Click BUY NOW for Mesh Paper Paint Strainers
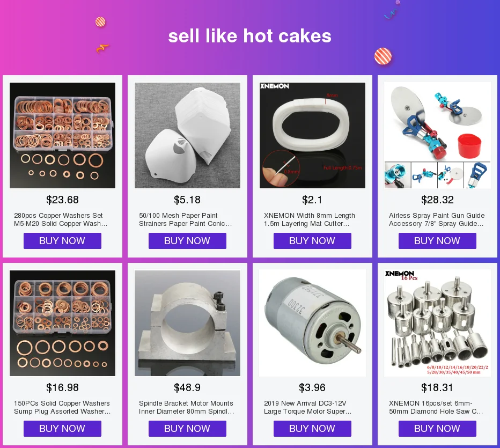The width and height of the screenshot is (500, 448). [188, 241]
